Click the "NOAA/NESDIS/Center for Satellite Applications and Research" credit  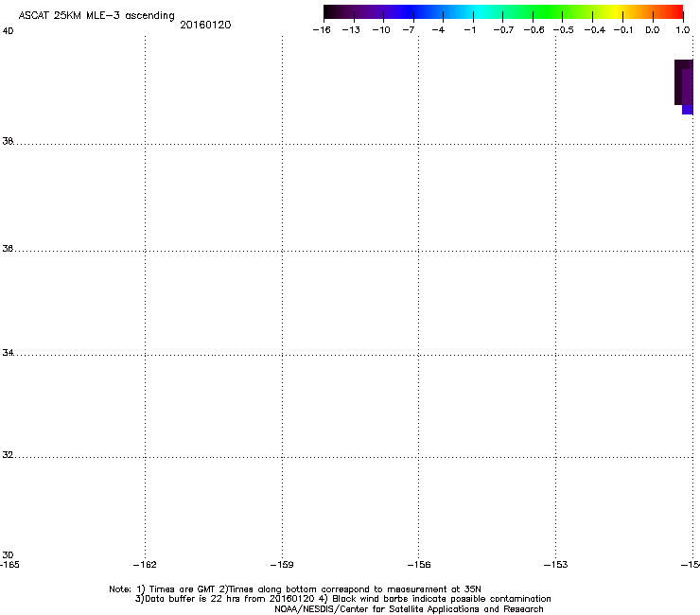coord(409,609)
